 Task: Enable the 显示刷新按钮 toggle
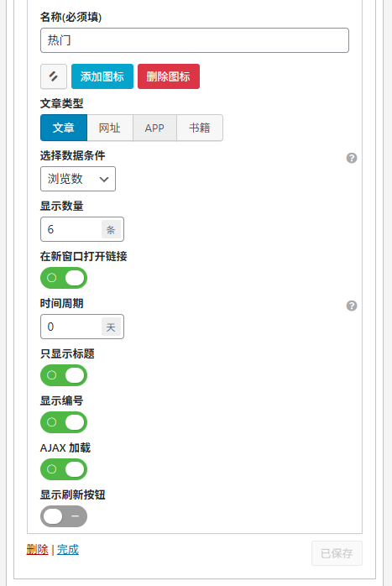64,516
